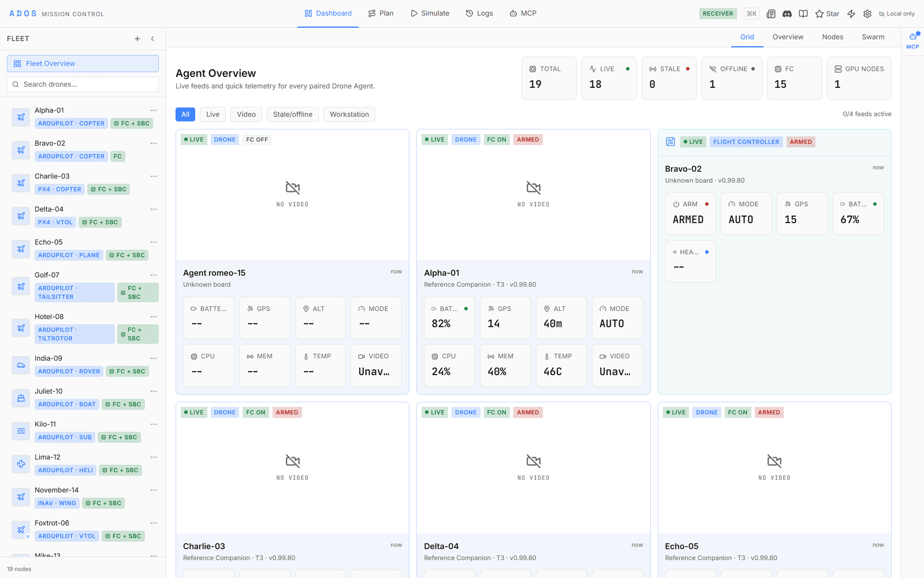This screenshot has height=578, width=924.
Task: Open the Simulate tab
Action: 430,13
